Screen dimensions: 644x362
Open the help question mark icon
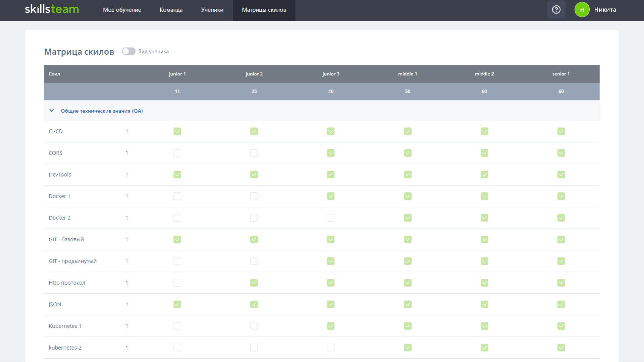(556, 10)
